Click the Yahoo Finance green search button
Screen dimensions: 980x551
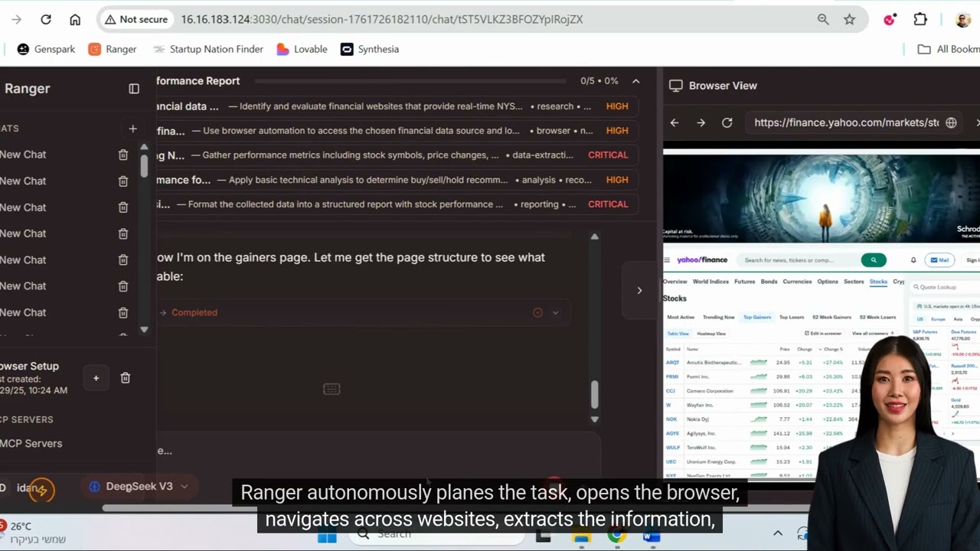(874, 260)
